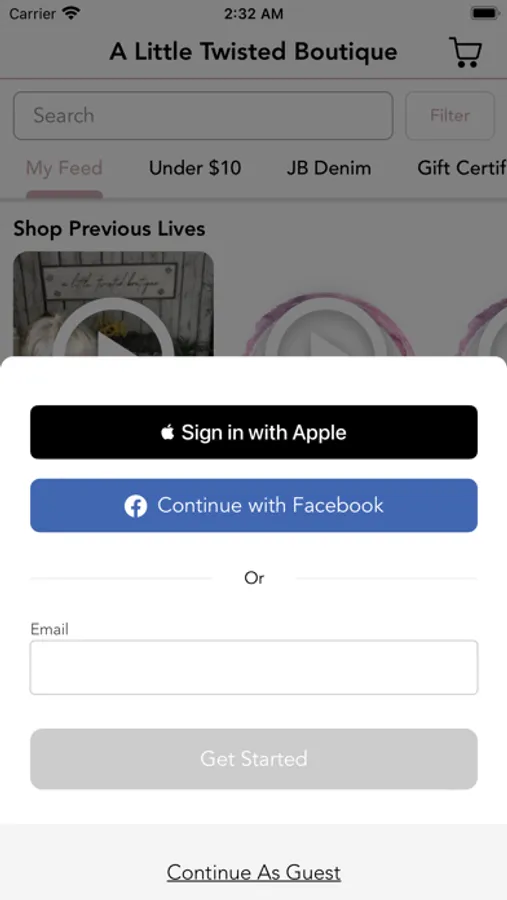Continue As Guest link
Image resolution: width=507 pixels, height=900 pixels.
coord(254,872)
